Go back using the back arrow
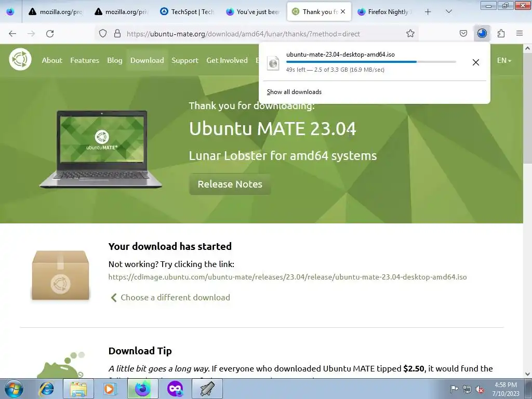 pos(12,34)
